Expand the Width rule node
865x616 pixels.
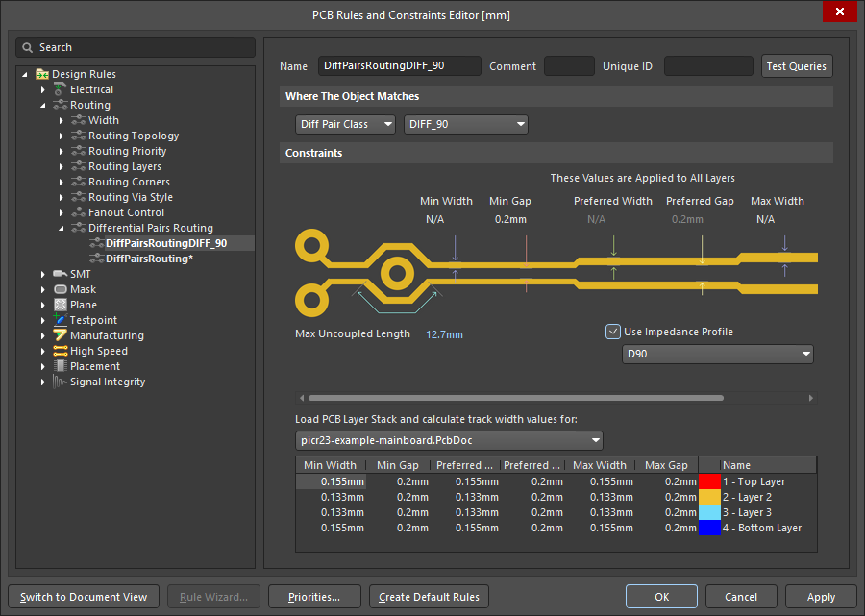pyautogui.click(x=62, y=120)
